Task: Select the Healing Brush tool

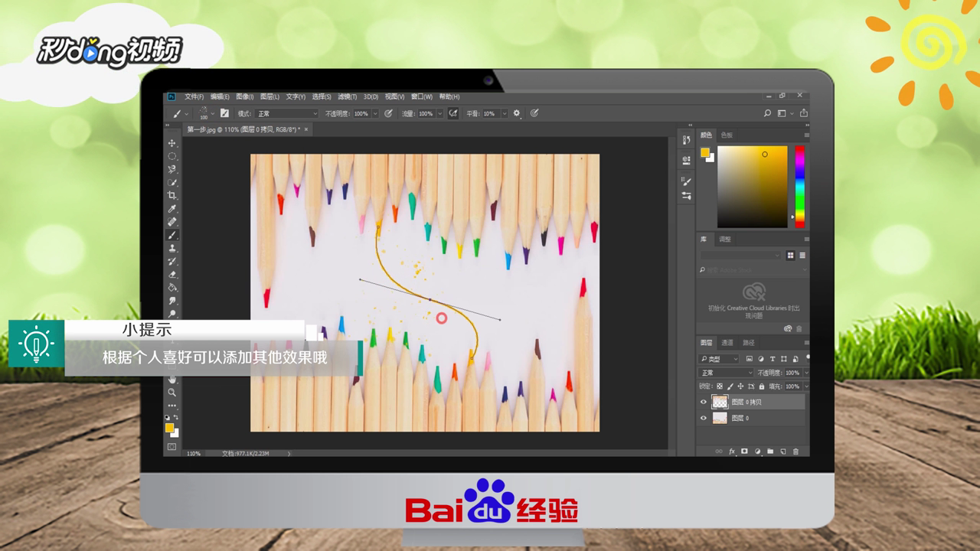Action: pyautogui.click(x=172, y=222)
